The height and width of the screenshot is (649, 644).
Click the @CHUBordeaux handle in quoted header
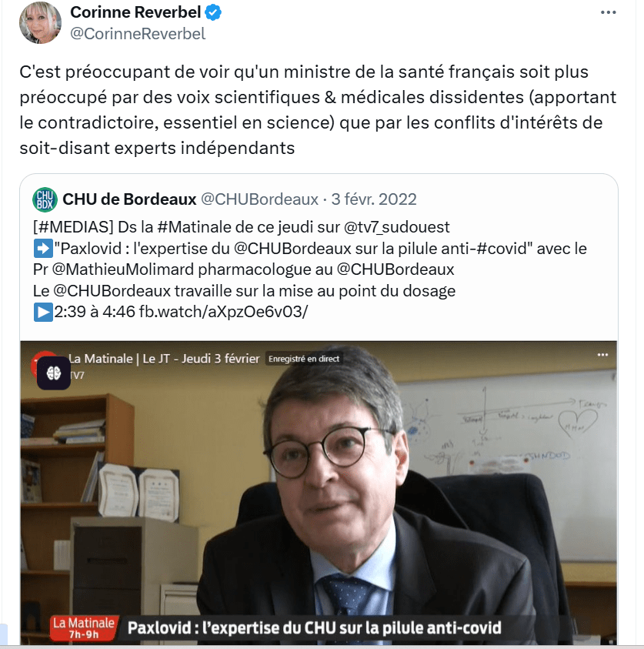click(x=259, y=199)
